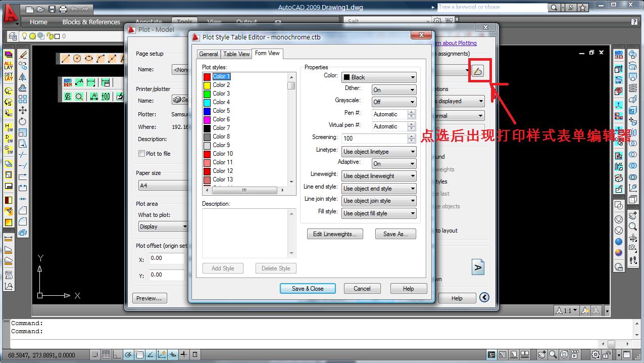The image size is (644, 363).
Task: Switch to the General tab
Action: point(209,54)
